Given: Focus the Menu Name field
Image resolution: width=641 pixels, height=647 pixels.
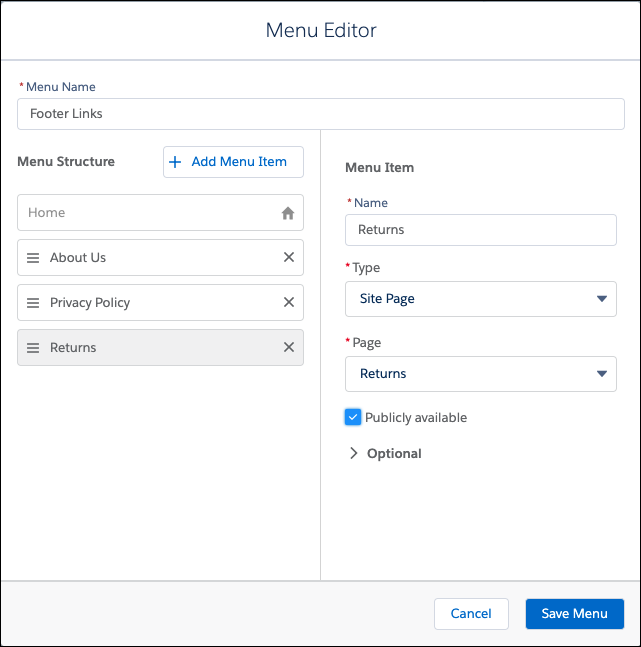Looking at the screenshot, I should pyautogui.click(x=321, y=114).
